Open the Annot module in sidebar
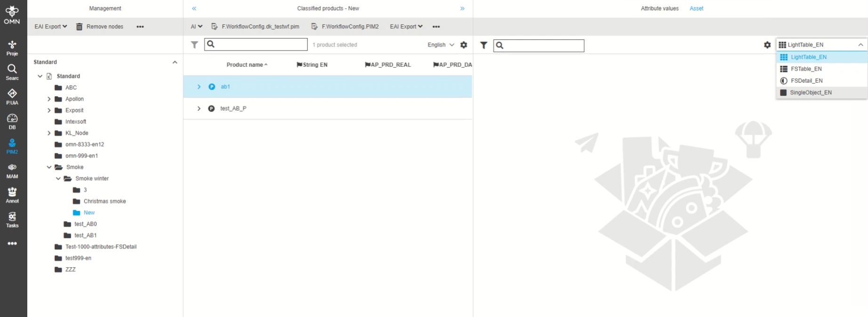Image resolution: width=868 pixels, height=317 pixels. 12,195
